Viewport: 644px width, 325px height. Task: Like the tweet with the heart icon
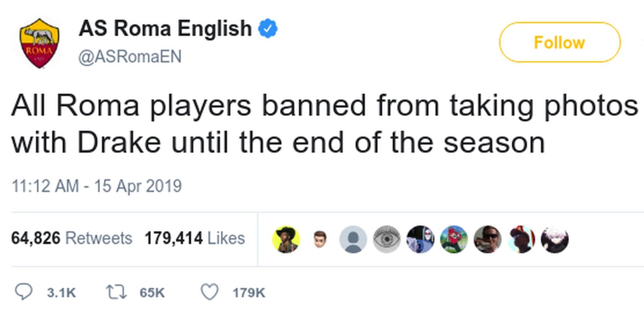(209, 292)
